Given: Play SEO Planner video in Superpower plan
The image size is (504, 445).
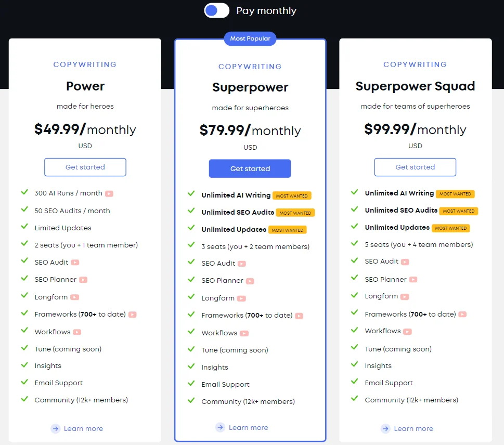Looking at the screenshot, I should [x=250, y=281].
